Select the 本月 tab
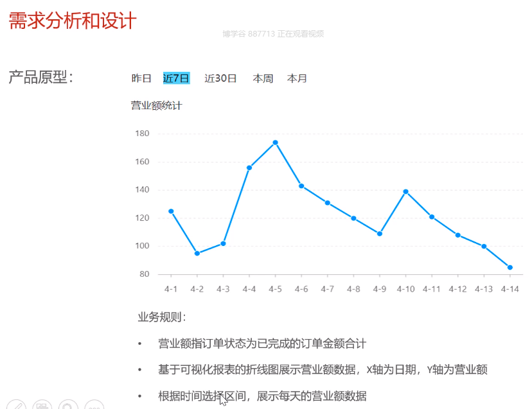Image resolution: width=532 pixels, height=409 pixels. click(x=297, y=78)
